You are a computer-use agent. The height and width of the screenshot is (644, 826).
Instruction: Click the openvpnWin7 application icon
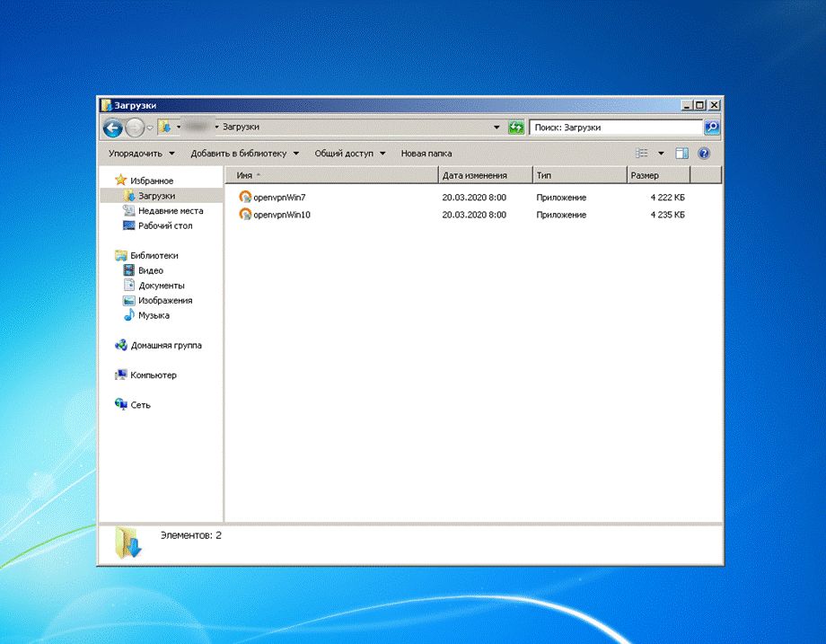[x=245, y=197]
